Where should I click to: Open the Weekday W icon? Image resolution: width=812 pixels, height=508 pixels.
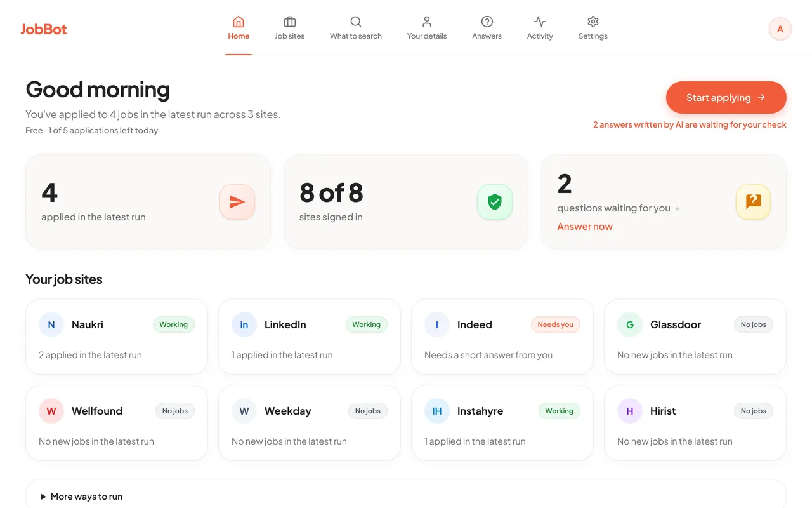tap(244, 411)
